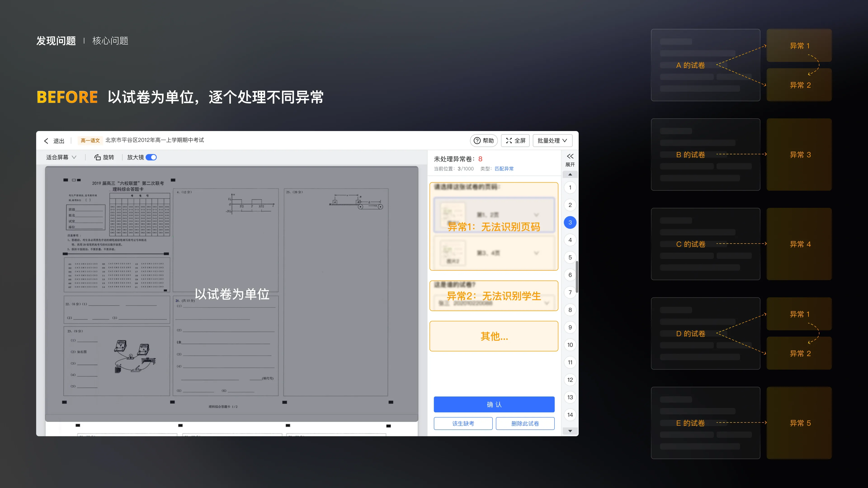The image size is (868, 488).
Task: Select paper number 4
Action: click(x=570, y=240)
